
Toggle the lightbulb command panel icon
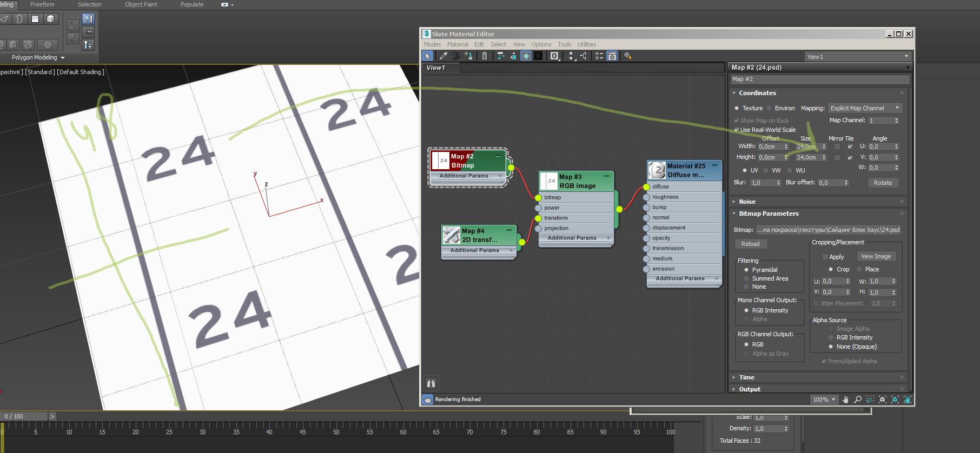(88, 19)
